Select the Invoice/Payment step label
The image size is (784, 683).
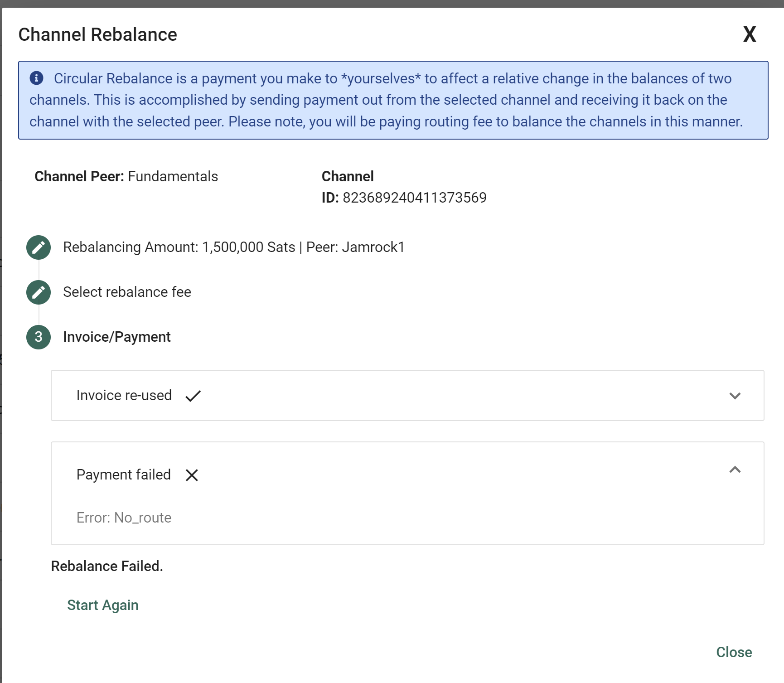pos(116,337)
